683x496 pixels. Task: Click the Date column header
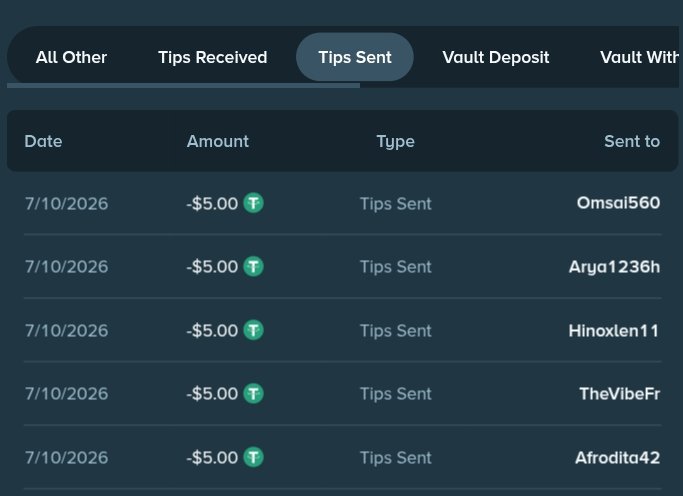tap(43, 141)
